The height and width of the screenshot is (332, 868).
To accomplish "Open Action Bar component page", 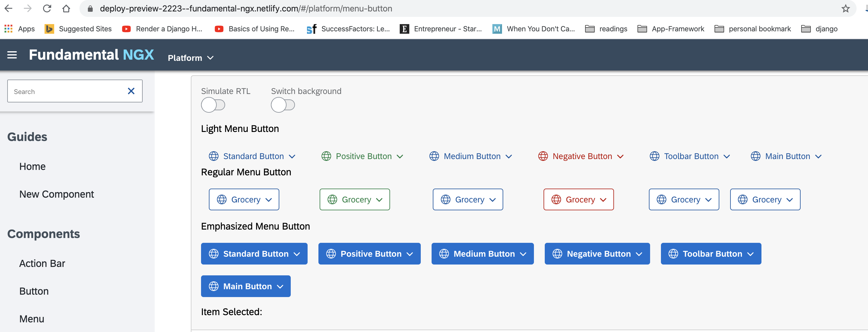I will pyautogui.click(x=42, y=264).
